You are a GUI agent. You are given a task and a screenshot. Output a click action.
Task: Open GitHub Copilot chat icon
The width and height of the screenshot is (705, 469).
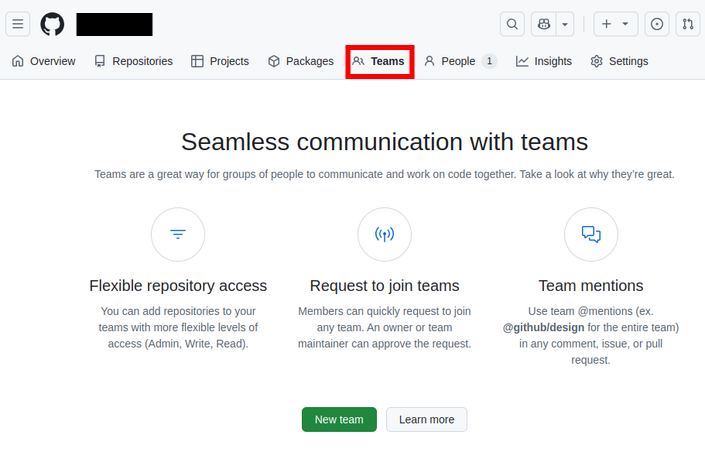544,24
